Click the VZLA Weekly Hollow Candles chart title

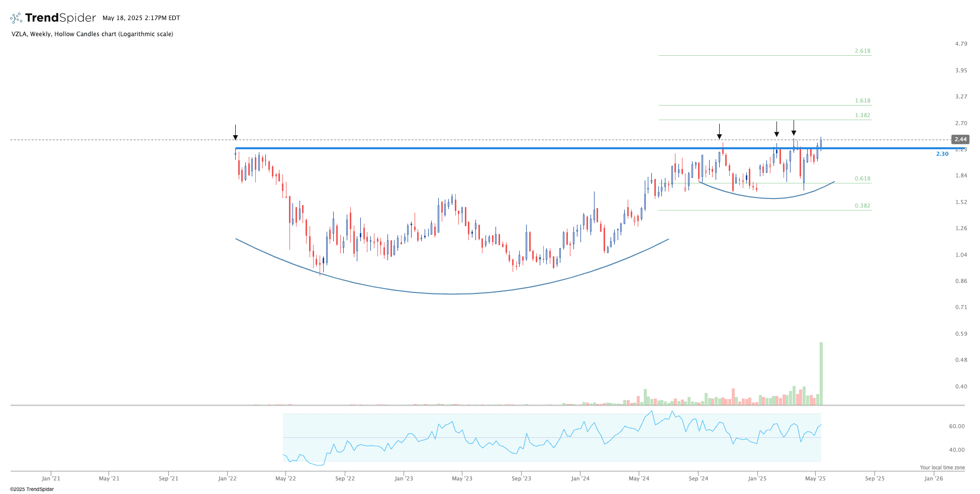[92, 34]
